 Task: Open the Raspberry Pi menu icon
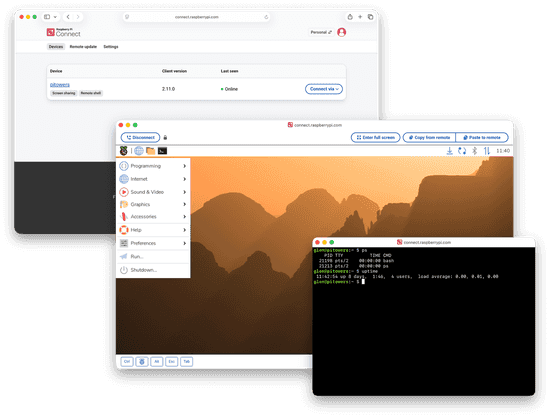point(123,150)
